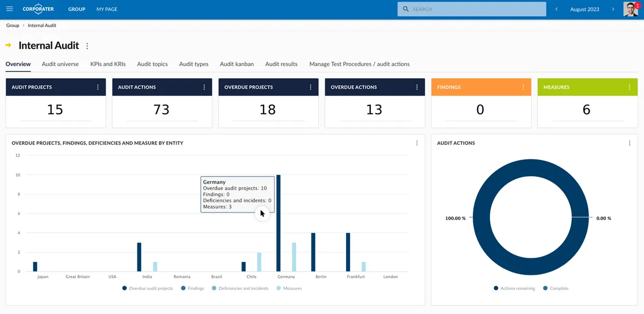Click the notification badge on avatar
The width and height of the screenshot is (644, 314).
(636, 5)
